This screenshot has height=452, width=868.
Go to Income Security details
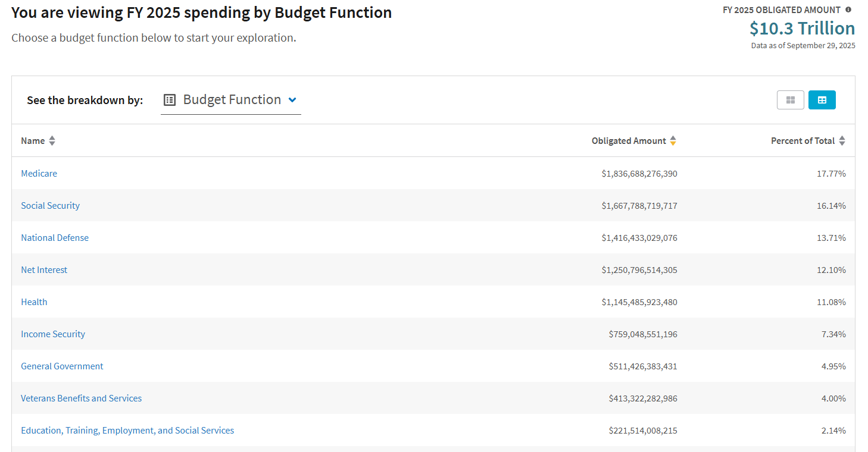pos(53,334)
